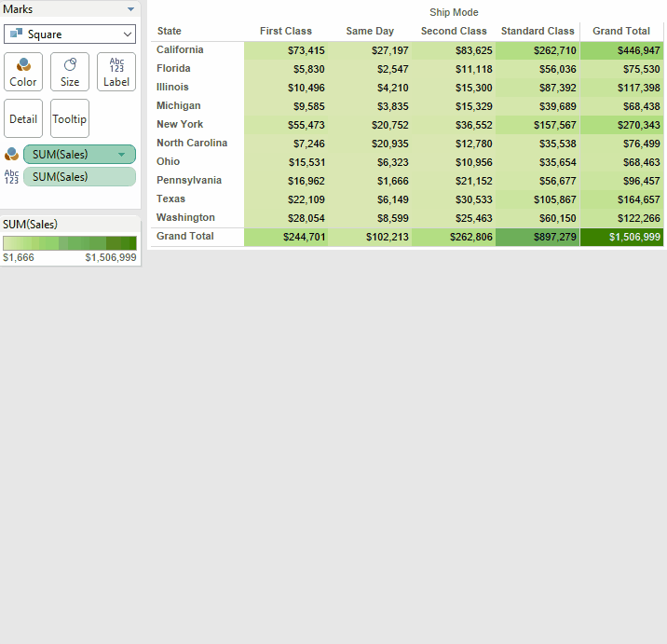Select the Standard Class column header
Screen dimensions: 667x644
pos(538,31)
